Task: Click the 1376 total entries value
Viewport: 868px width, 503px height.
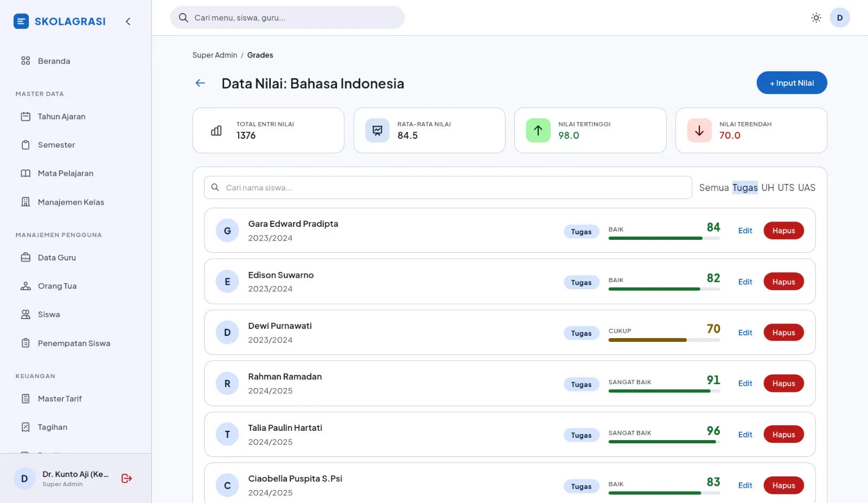Action: coord(246,136)
